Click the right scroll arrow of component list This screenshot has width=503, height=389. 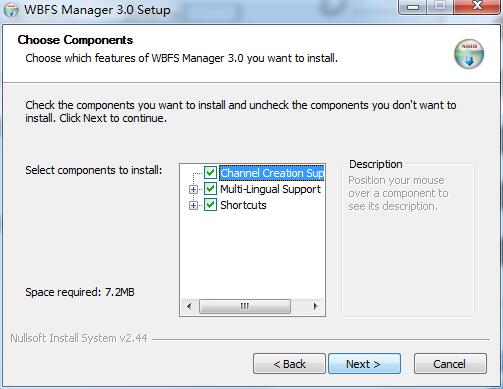click(x=315, y=306)
